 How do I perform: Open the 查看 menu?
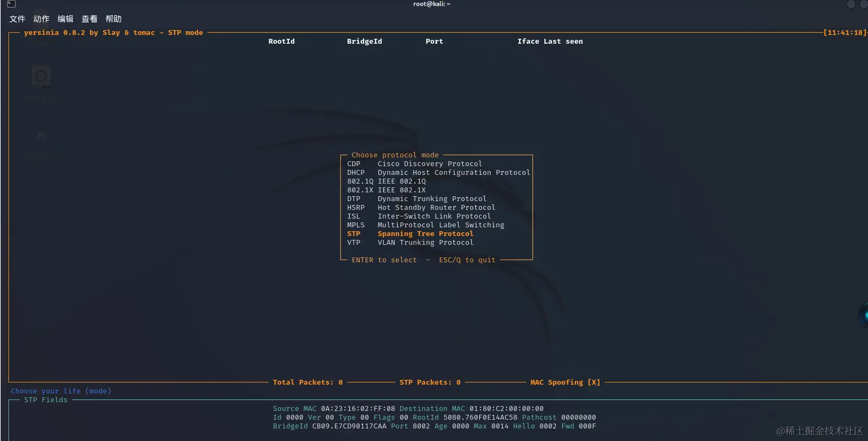tap(90, 19)
